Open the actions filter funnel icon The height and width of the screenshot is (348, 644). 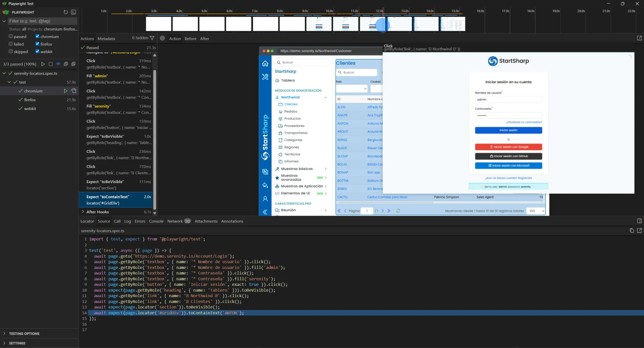151,38
